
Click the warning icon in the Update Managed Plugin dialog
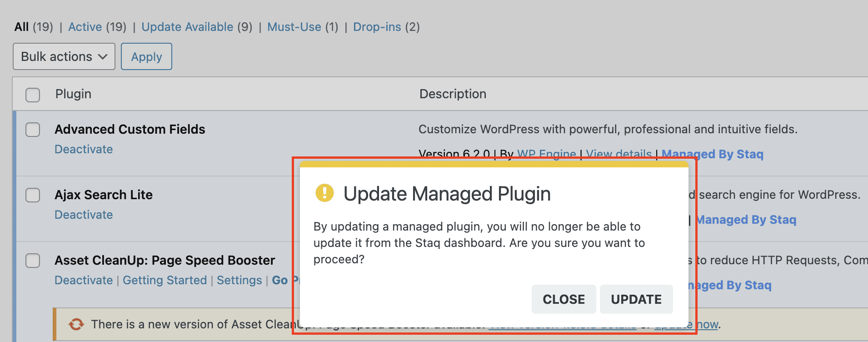(x=324, y=193)
